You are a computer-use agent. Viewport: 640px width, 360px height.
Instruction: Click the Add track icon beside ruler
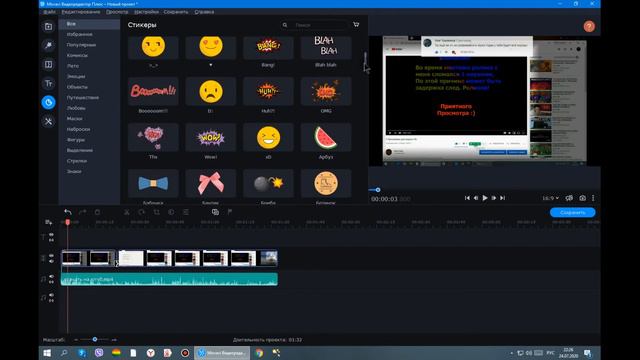pyautogui.click(x=48, y=222)
